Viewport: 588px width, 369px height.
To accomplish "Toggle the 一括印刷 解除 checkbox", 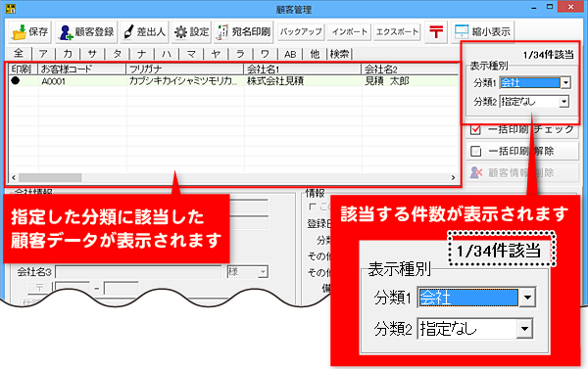I will 475,151.
